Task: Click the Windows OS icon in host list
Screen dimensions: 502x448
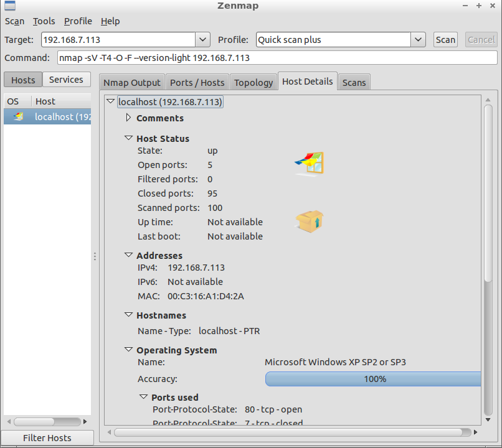Action: pos(19,117)
